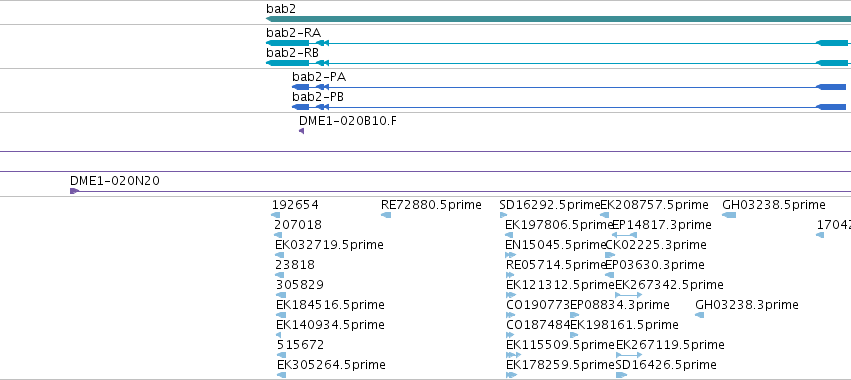Select the DME1-020N20 arrow marker

tap(74, 191)
